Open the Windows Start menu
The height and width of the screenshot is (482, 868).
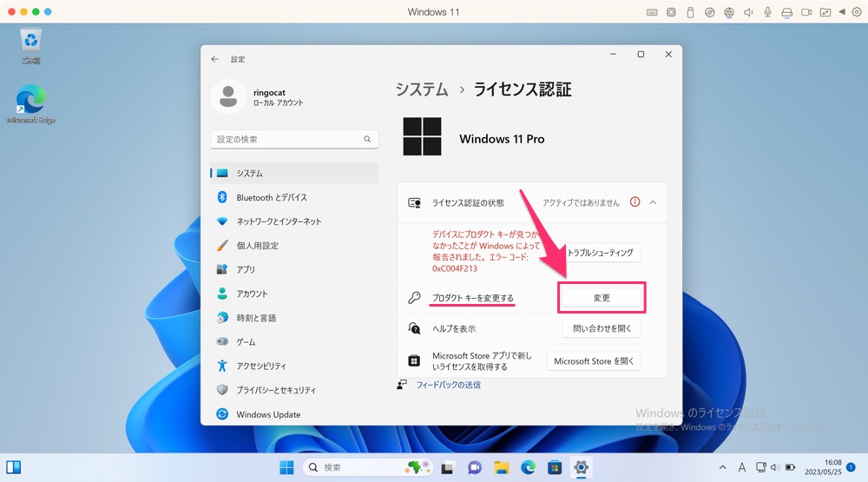(286, 467)
